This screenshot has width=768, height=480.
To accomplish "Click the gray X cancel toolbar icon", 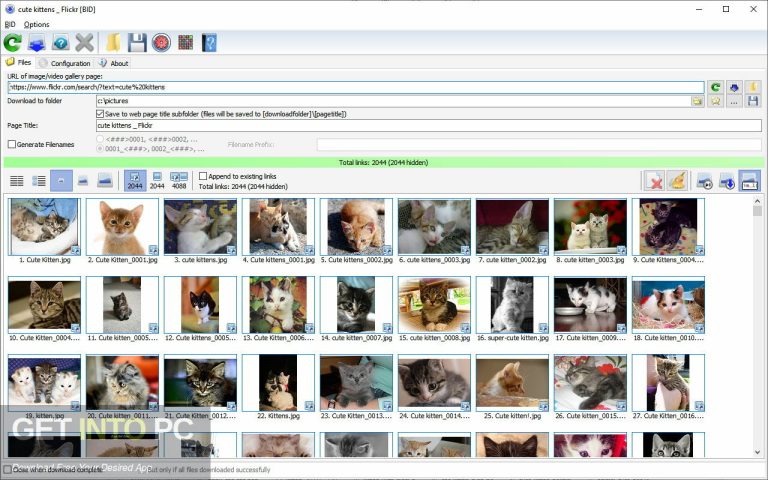I will tap(84, 43).
